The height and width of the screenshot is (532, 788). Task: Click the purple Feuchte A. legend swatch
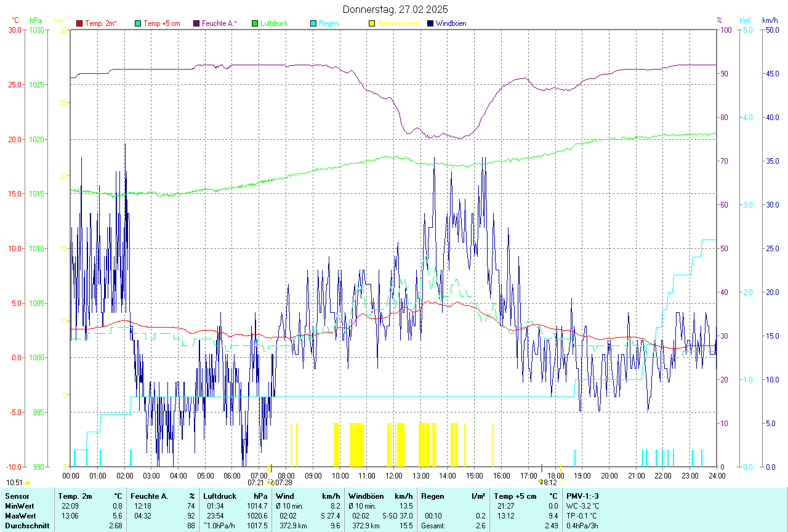tap(196, 23)
